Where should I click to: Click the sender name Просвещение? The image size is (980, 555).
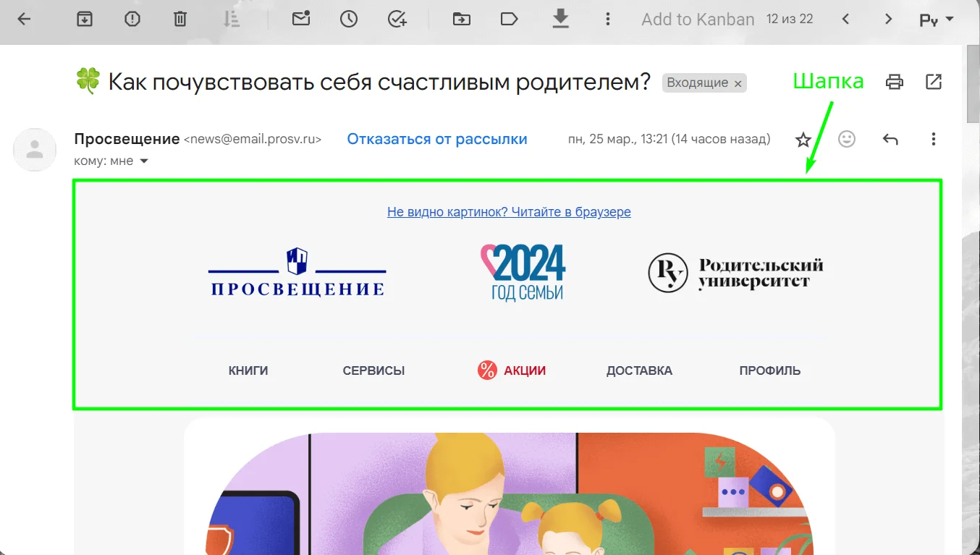pyautogui.click(x=127, y=139)
